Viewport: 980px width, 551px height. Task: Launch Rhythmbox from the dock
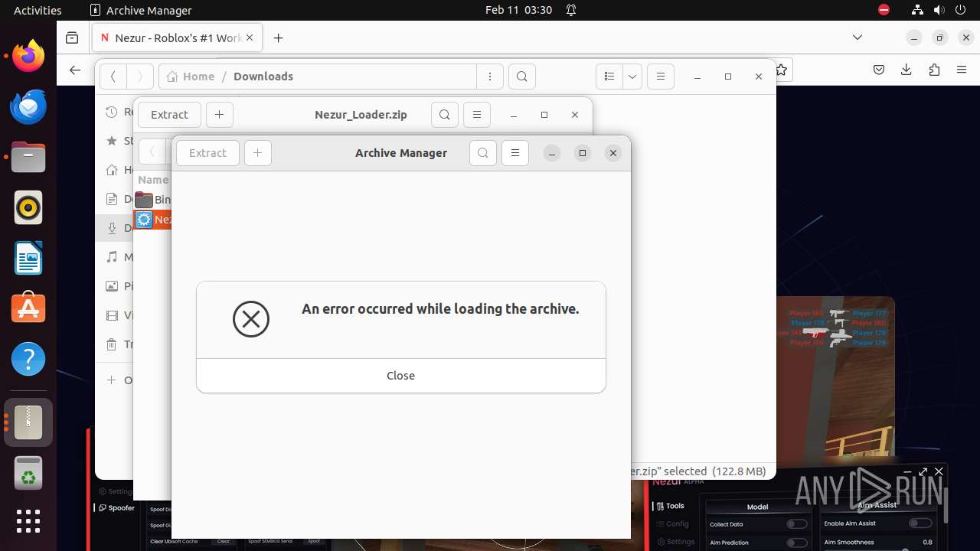[28, 207]
